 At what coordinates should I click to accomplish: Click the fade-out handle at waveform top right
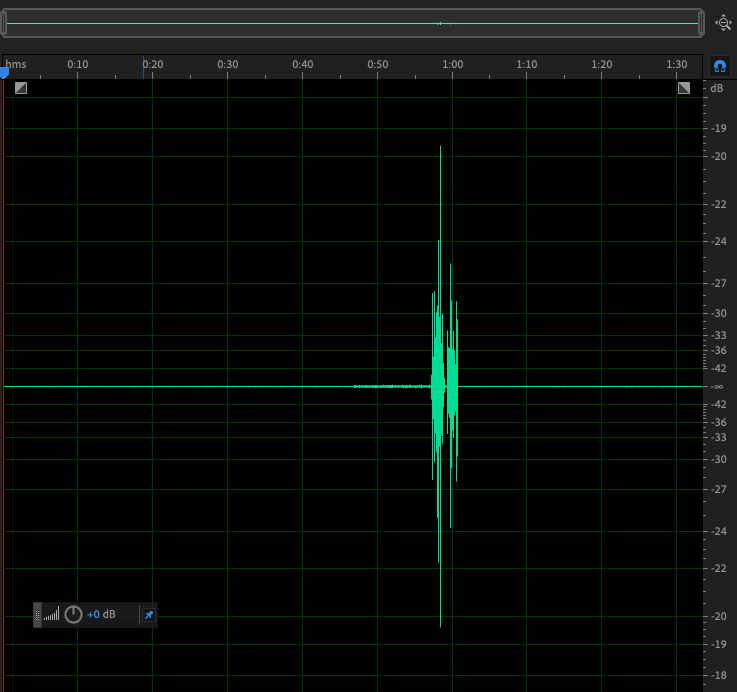coord(684,88)
